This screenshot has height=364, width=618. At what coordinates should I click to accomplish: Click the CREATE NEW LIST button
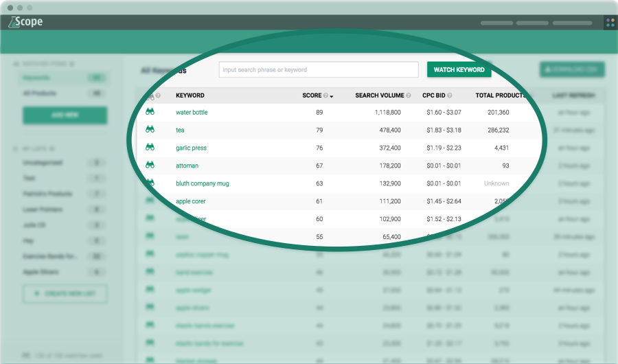65,294
